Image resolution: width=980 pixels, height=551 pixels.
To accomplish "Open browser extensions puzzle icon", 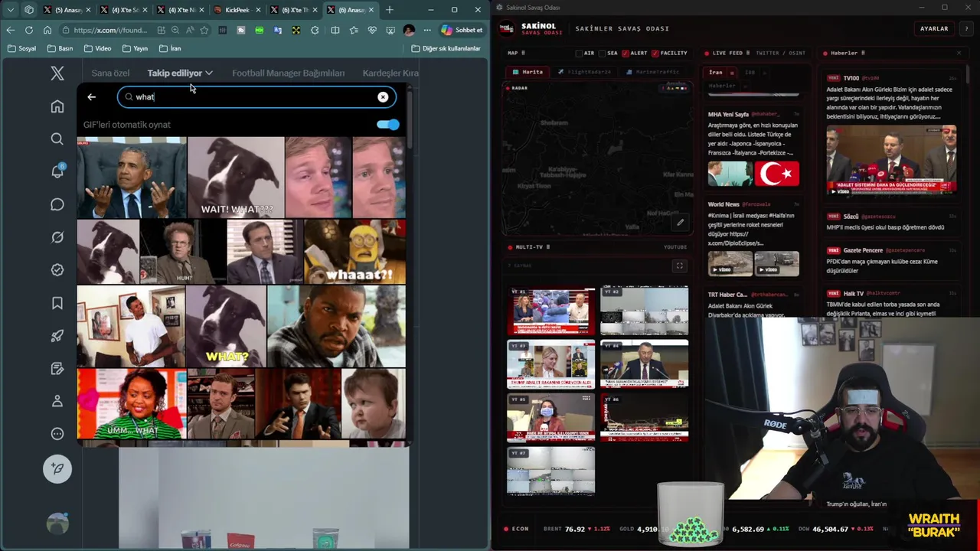I will (x=315, y=30).
